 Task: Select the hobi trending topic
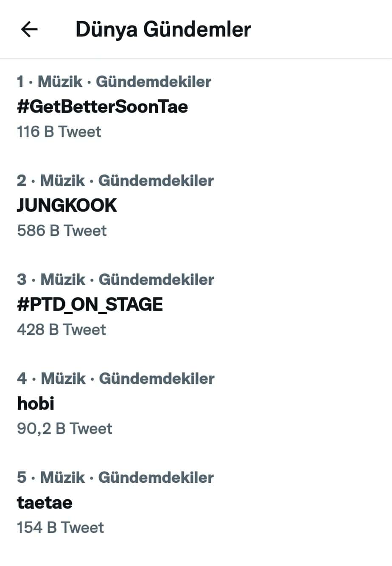click(36, 403)
